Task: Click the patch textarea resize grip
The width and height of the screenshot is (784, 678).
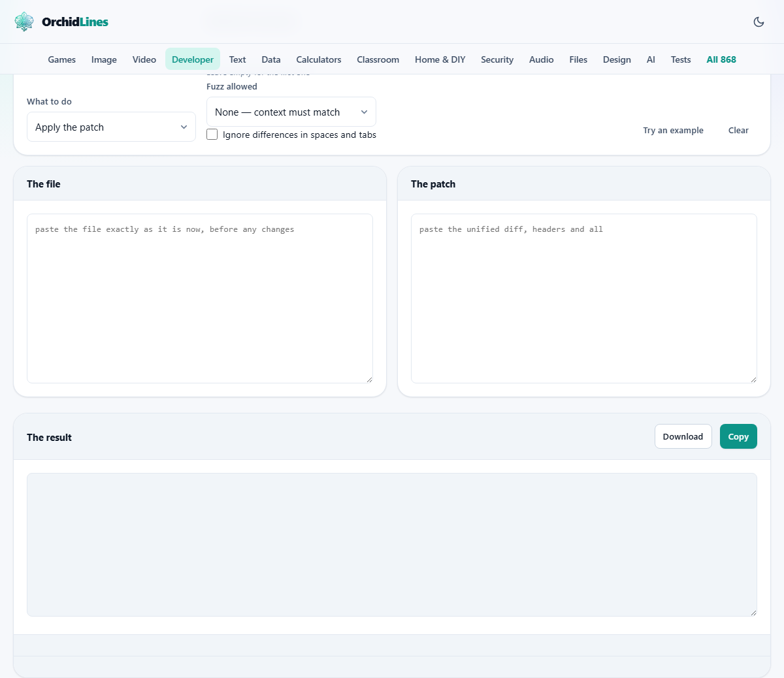Action: point(753,379)
